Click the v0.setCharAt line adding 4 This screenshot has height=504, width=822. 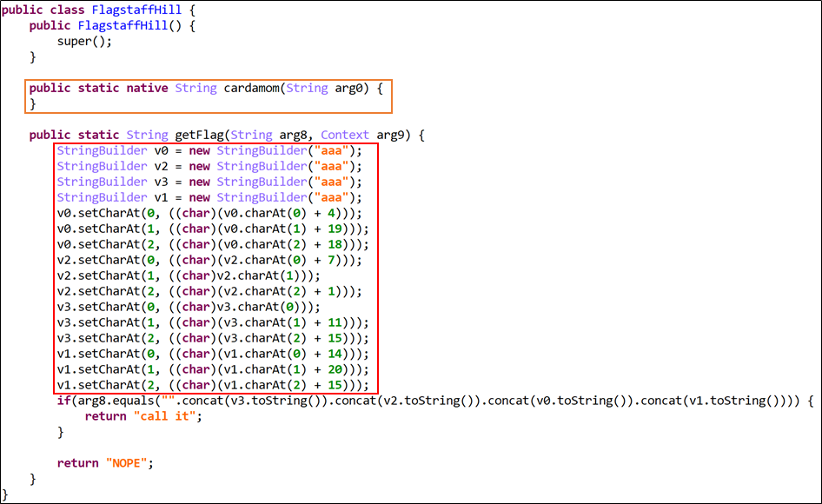(209, 214)
